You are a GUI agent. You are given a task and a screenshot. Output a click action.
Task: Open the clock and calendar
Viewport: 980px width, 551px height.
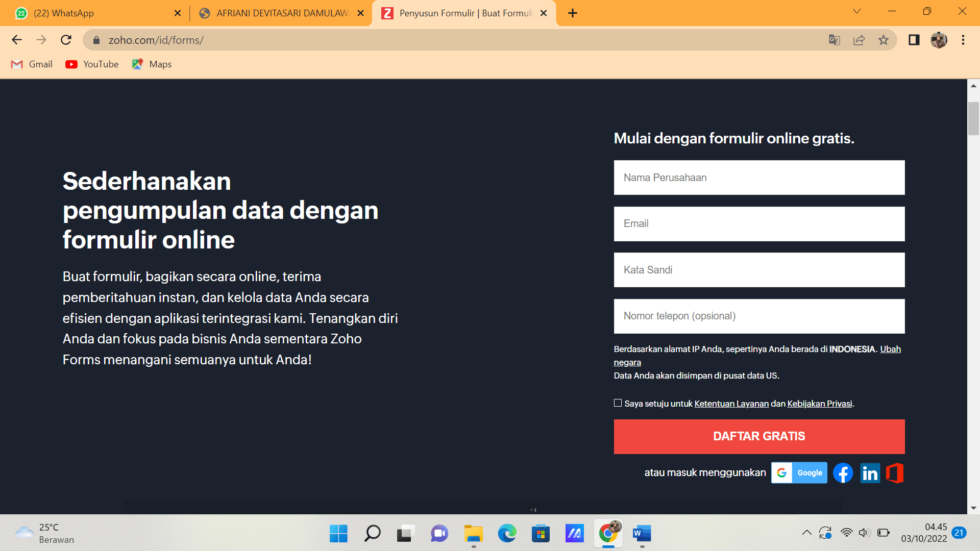tap(924, 533)
